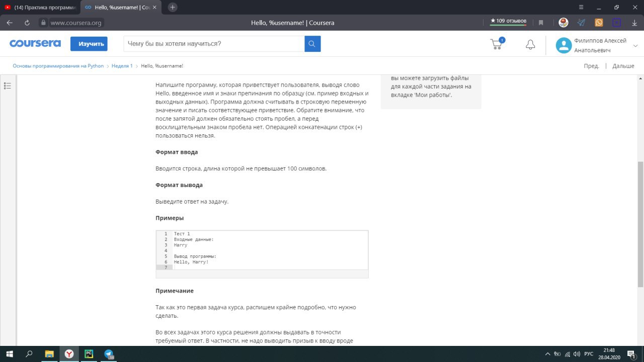Viewport: 644px width, 362px height.
Task: Open the Coursera shopping cart
Action: pos(497,44)
